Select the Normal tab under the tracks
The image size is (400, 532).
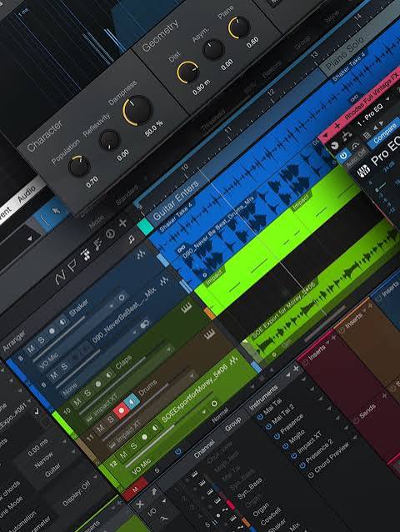pyautogui.click(x=219, y=414)
